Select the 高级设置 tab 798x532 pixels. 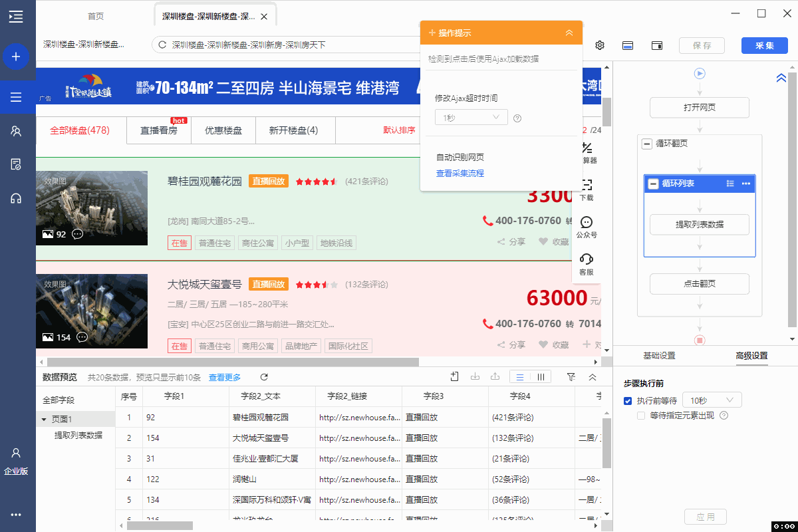(x=751, y=356)
